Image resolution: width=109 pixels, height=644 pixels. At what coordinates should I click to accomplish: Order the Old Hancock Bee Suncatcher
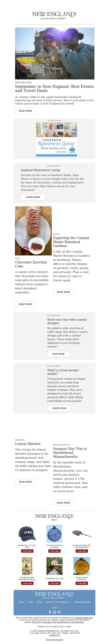pyautogui.click(x=82, y=583)
